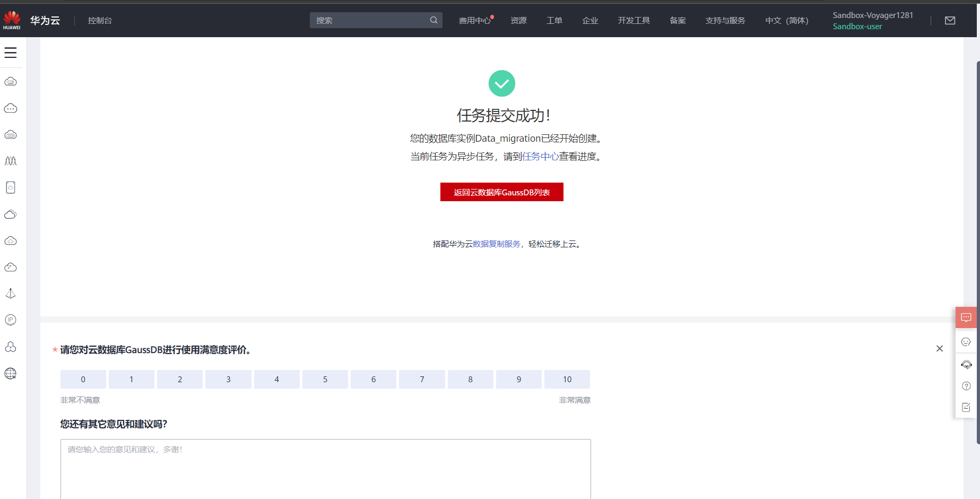Click 返回云数据库GaussDB列表 button

pos(502,192)
